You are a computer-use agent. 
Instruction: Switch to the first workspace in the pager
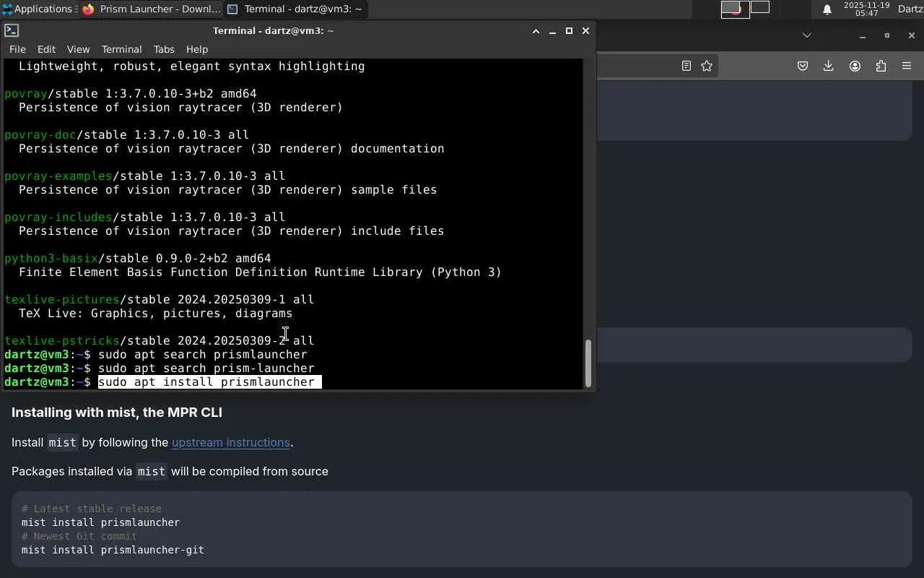[x=735, y=9]
